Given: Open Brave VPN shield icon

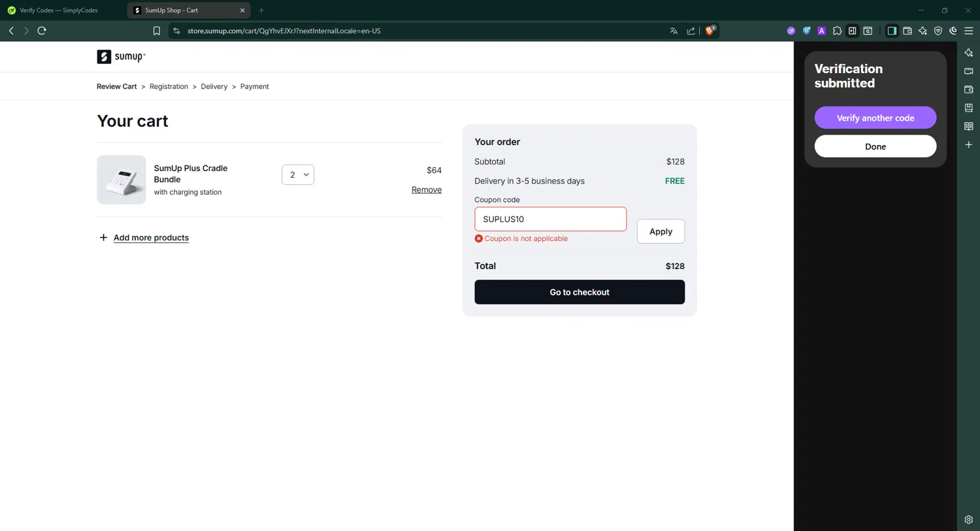Looking at the screenshot, I should click(938, 31).
